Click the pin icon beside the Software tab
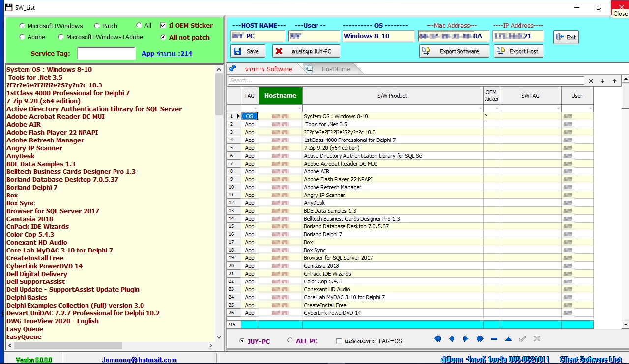Image resolution: width=629 pixels, height=364 pixels. coord(232,69)
